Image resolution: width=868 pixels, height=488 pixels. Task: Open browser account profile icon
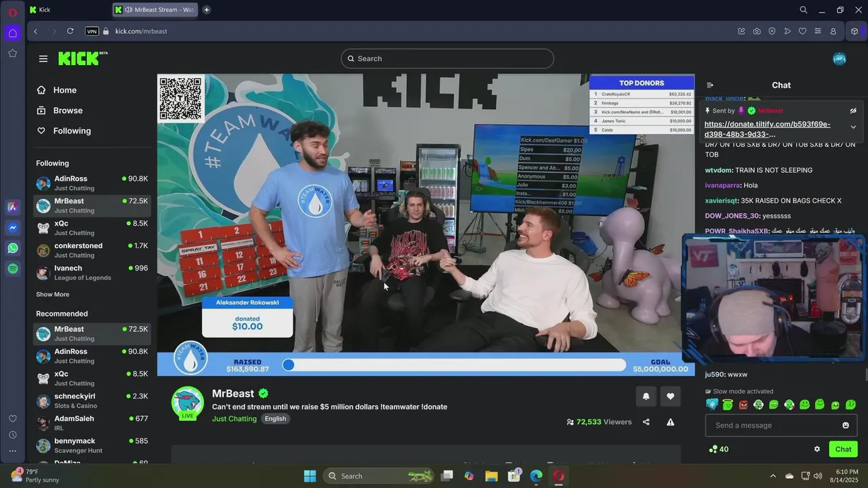point(833,31)
